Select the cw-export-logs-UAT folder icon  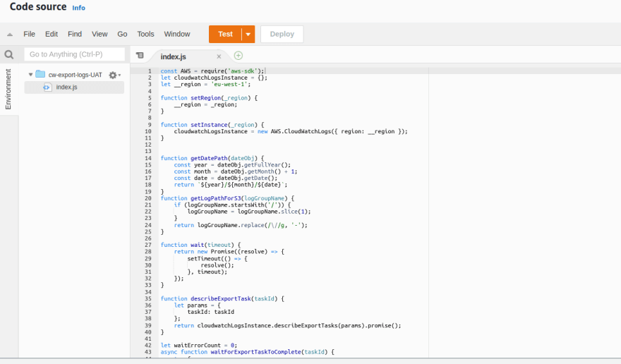pyautogui.click(x=40, y=74)
